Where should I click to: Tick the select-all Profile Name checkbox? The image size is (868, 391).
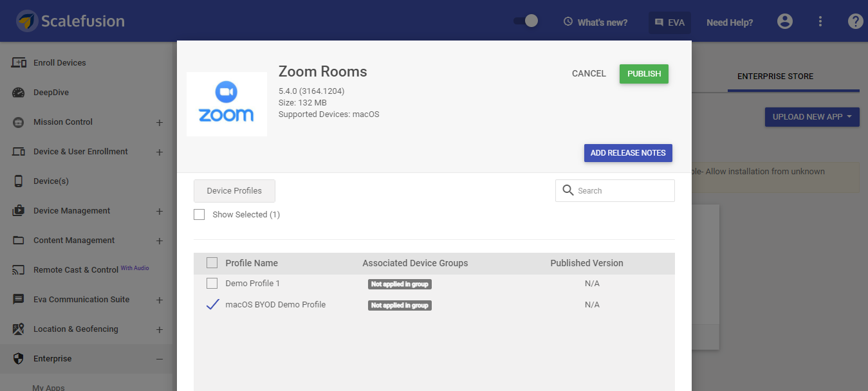pyautogui.click(x=212, y=262)
